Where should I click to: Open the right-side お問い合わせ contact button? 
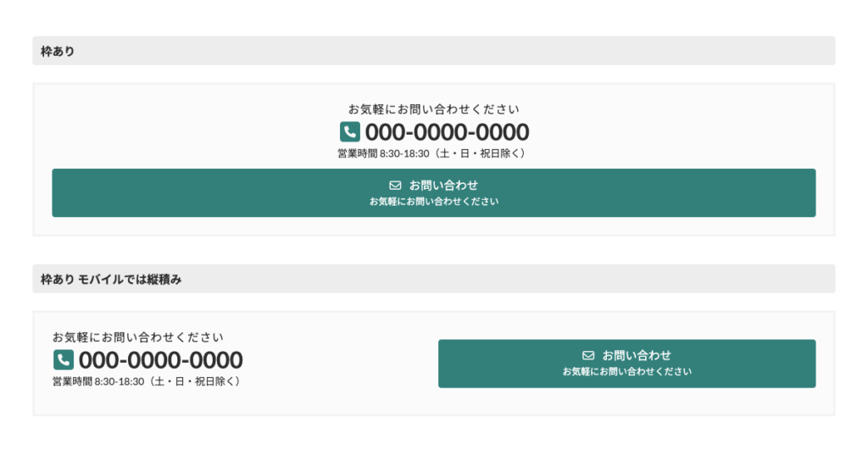[x=627, y=364]
